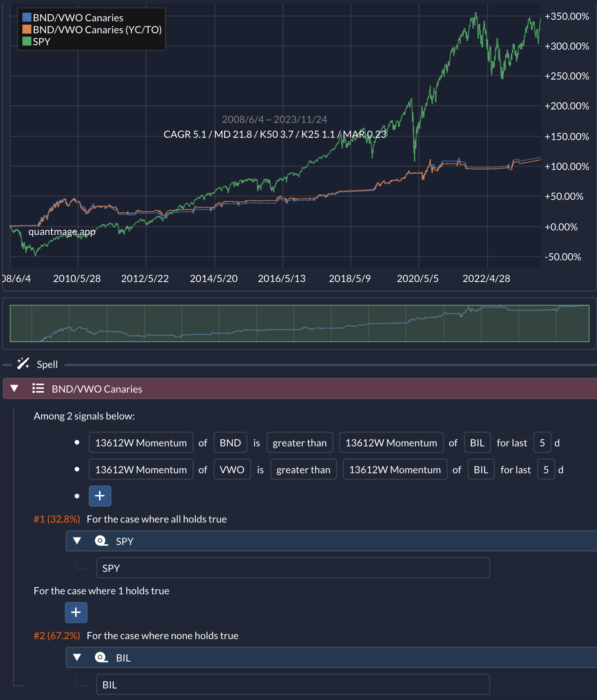Viewport: 597px width, 700px height.
Task: Toggle BND/VWO Canaries blue legend swatch
Action: coord(27,17)
